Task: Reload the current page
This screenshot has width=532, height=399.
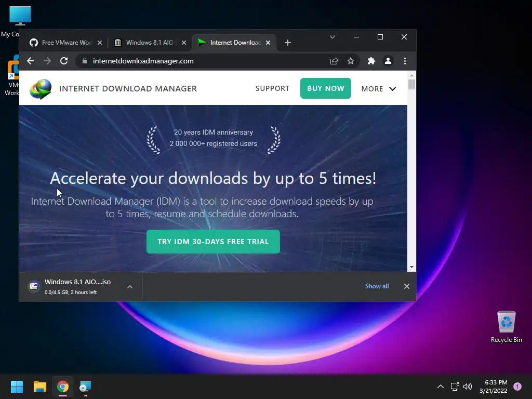Action: [x=64, y=61]
